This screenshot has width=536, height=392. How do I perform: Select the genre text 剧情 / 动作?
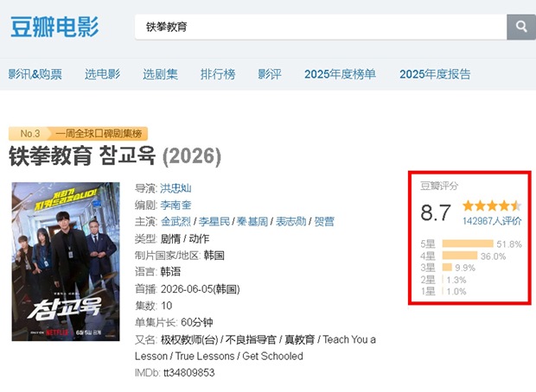click(185, 238)
